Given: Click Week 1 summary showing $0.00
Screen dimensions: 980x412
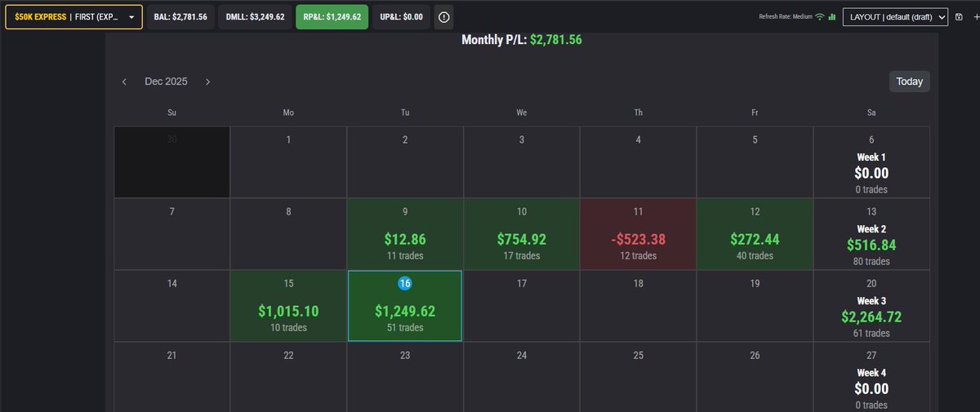Looking at the screenshot, I should click(871, 162).
